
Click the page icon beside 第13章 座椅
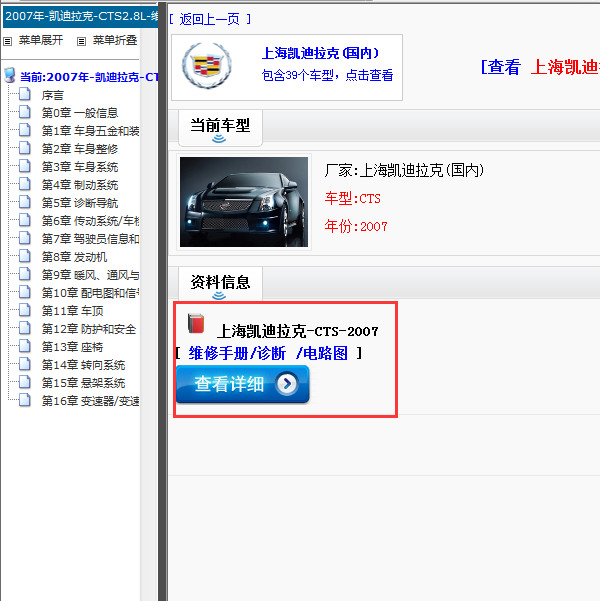click(x=26, y=347)
